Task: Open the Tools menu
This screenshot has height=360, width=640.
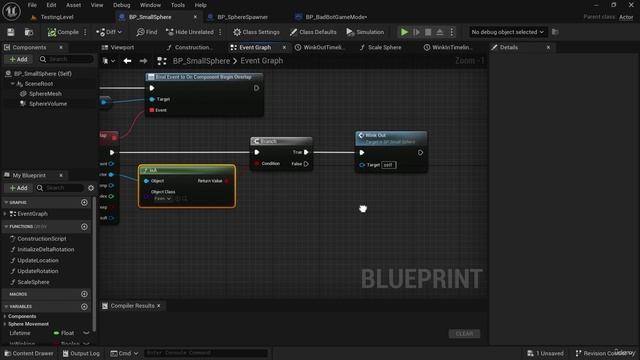Action: pyautogui.click(x=178, y=5)
